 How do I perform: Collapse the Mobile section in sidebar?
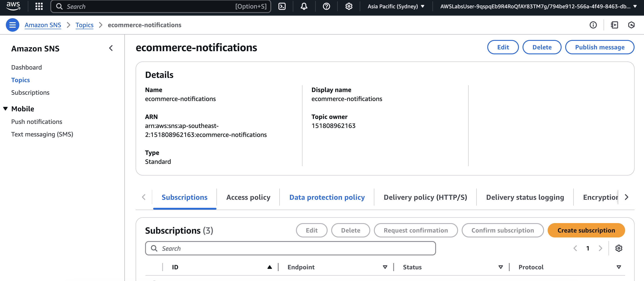pyautogui.click(x=5, y=109)
